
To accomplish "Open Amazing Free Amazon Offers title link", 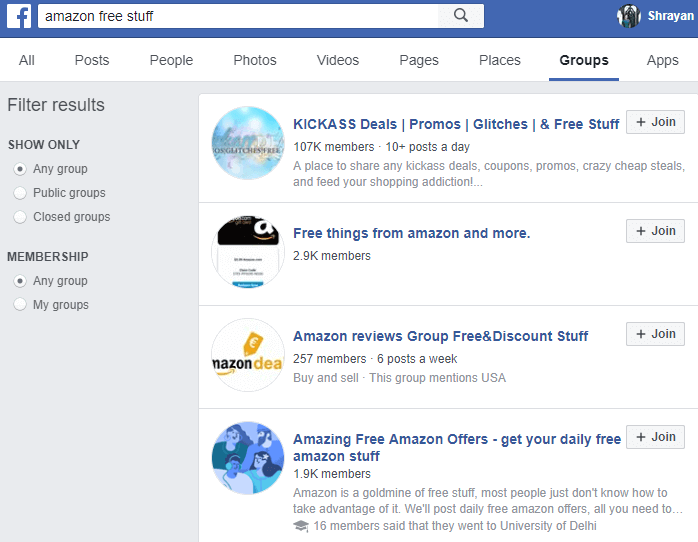I will point(457,448).
